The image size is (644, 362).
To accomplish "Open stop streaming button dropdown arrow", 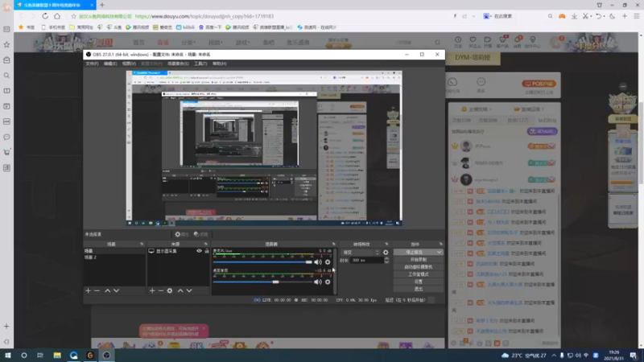I will tap(439, 252).
